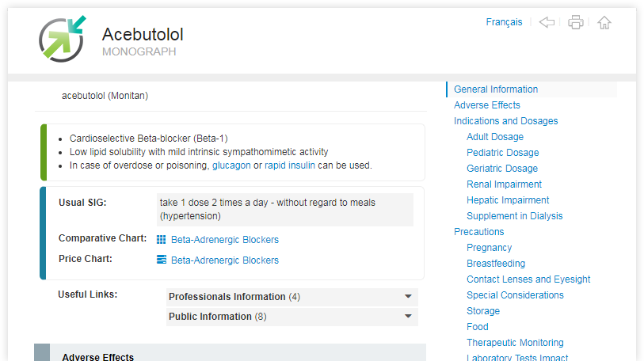Open Comparative Chart Beta-Adrenergic Blockers link
644x361 pixels.
click(225, 239)
